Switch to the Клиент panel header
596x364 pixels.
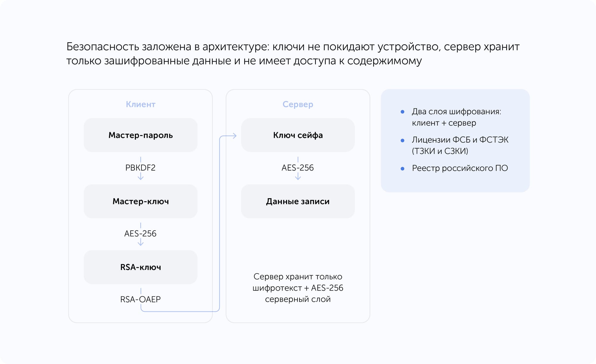tap(140, 104)
